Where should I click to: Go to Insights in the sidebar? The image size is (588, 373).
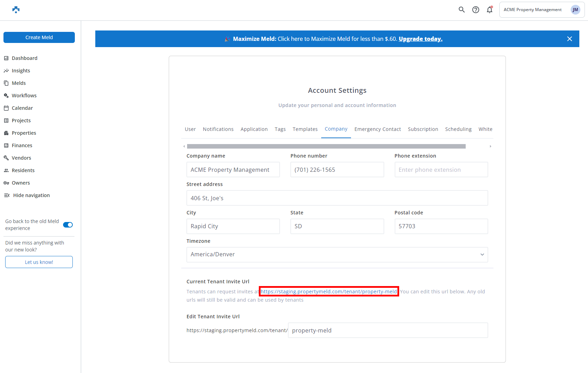tap(21, 71)
